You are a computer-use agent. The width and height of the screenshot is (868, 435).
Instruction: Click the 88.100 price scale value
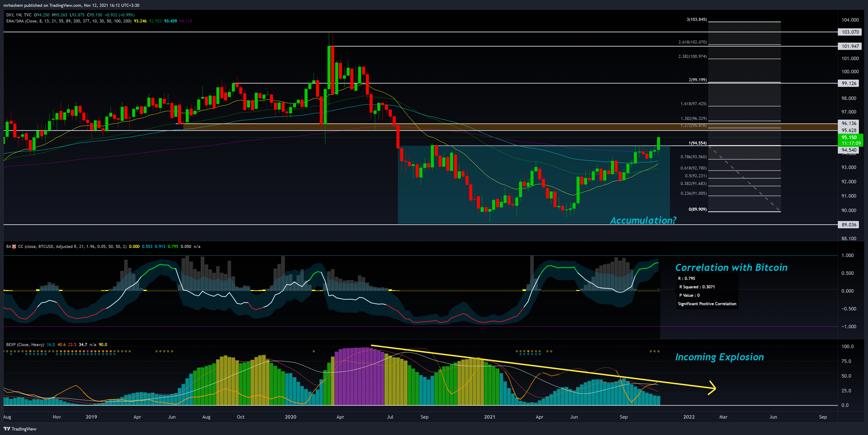(x=848, y=238)
